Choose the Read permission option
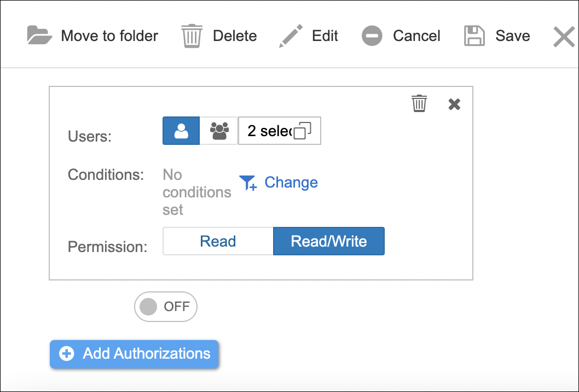This screenshot has height=392, width=579. click(218, 241)
